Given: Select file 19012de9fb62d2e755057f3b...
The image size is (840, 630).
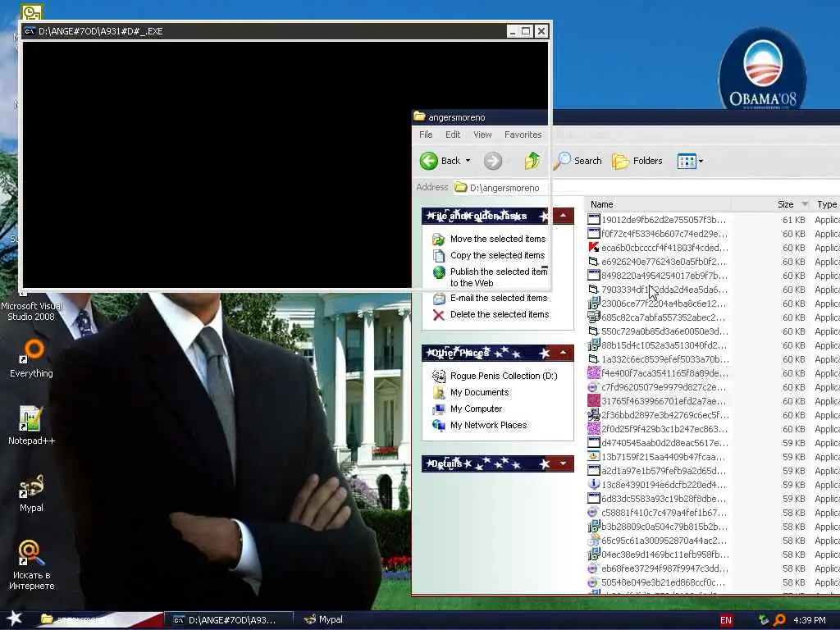Looking at the screenshot, I should click(664, 220).
